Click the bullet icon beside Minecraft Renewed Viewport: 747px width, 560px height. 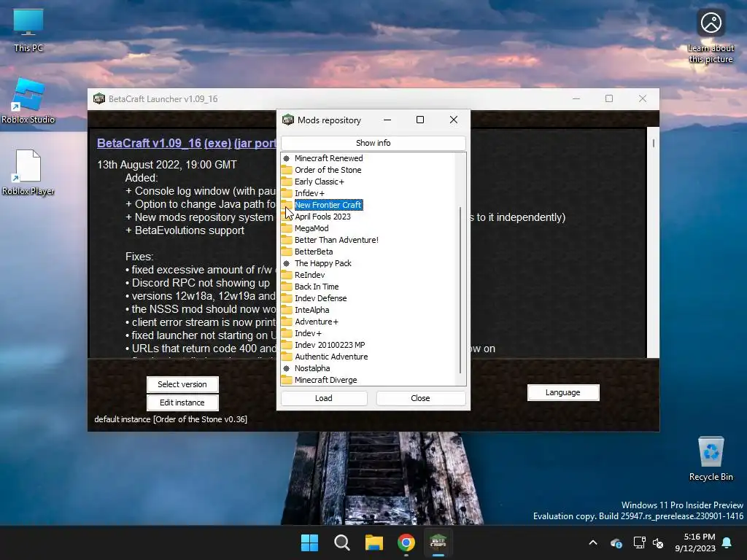click(x=286, y=158)
